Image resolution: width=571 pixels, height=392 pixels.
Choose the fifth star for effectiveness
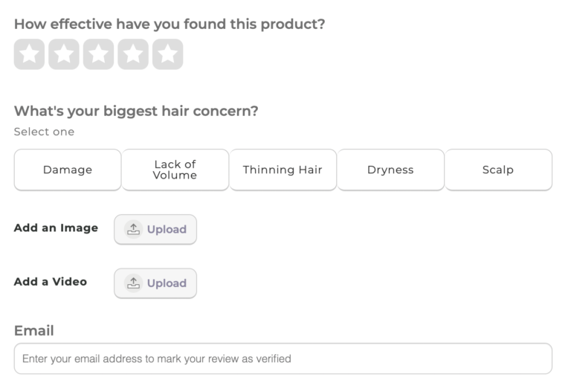(168, 54)
